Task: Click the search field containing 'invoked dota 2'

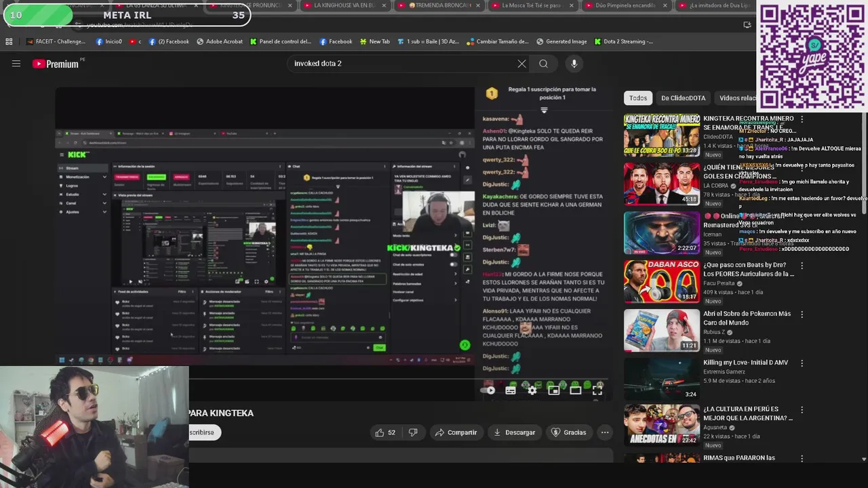Action: click(x=402, y=64)
